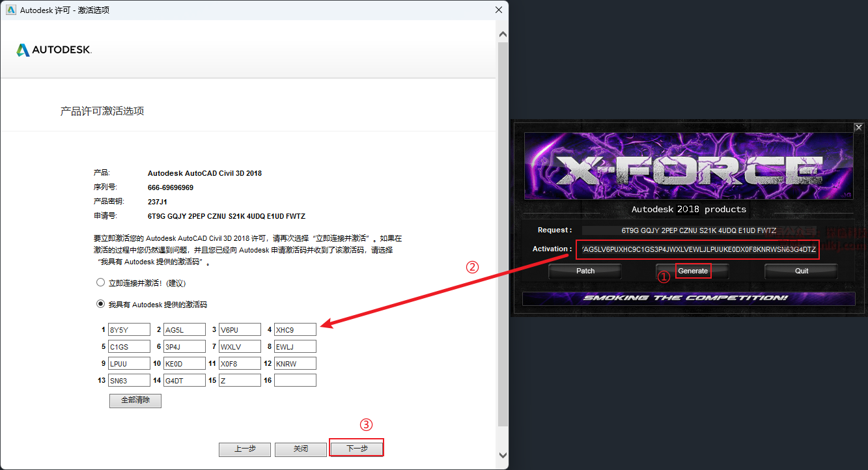Proceed with the 下一步 button
The height and width of the screenshot is (470, 868).
[x=357, y=449]
